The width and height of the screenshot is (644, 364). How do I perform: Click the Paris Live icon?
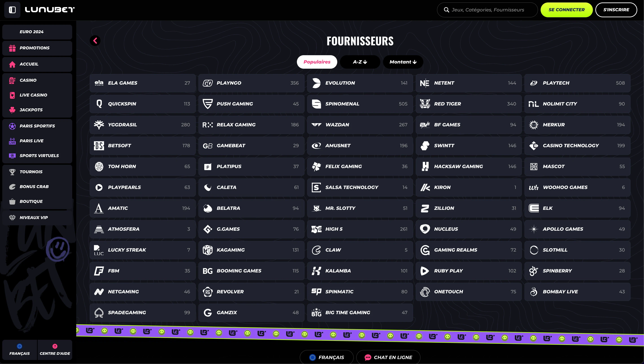point(12,141)
